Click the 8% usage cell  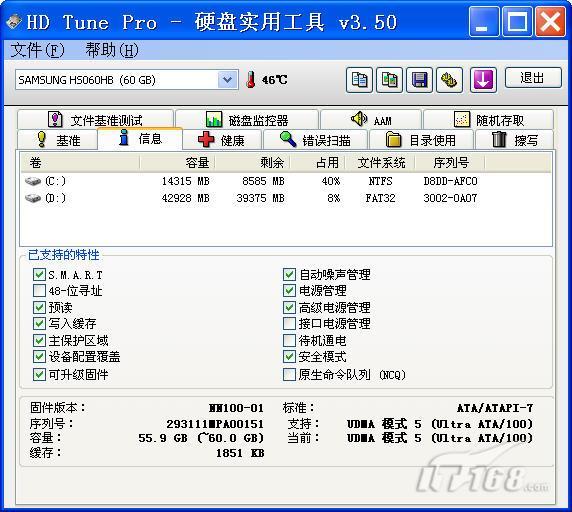point(334,198)
